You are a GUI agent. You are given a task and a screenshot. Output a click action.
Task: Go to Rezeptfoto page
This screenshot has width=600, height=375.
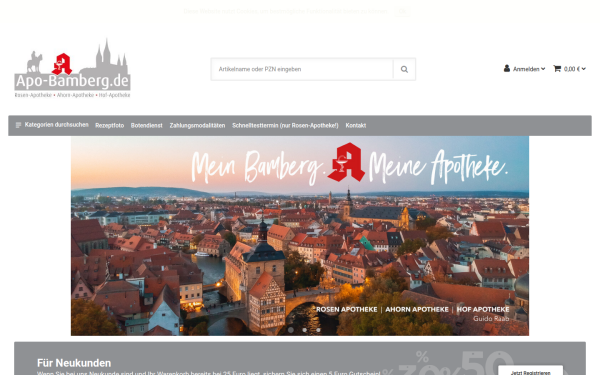point(109,126)
